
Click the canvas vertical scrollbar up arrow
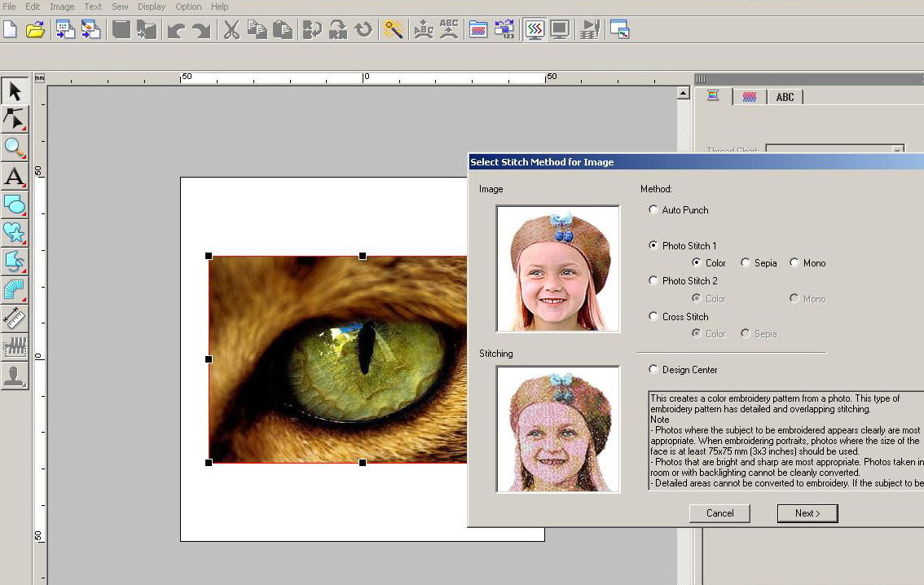click(684, 94)
